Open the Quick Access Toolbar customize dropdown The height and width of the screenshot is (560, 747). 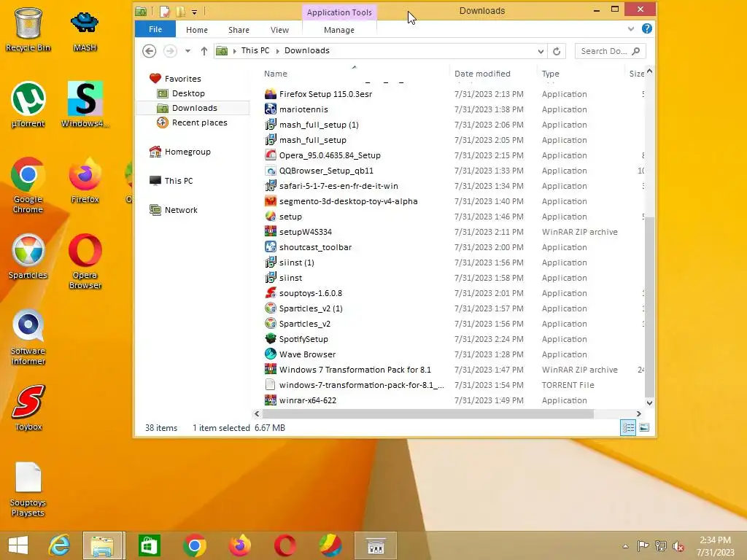click(x=194, y=12)
